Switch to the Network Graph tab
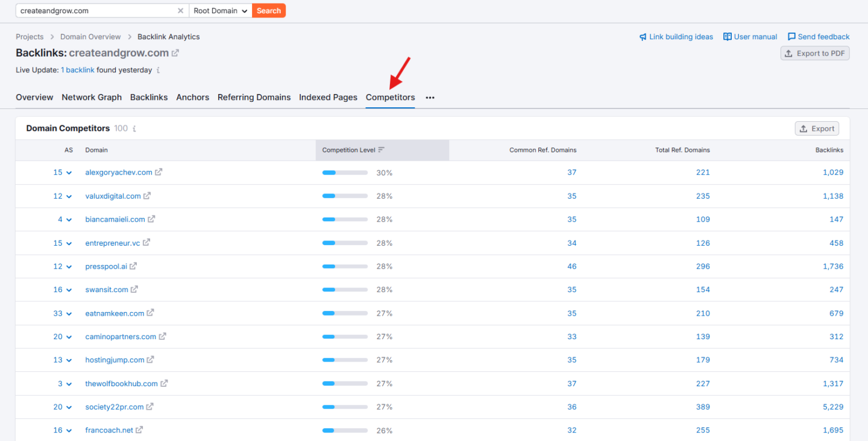868x441 pixels. click(x=92, y=98)
